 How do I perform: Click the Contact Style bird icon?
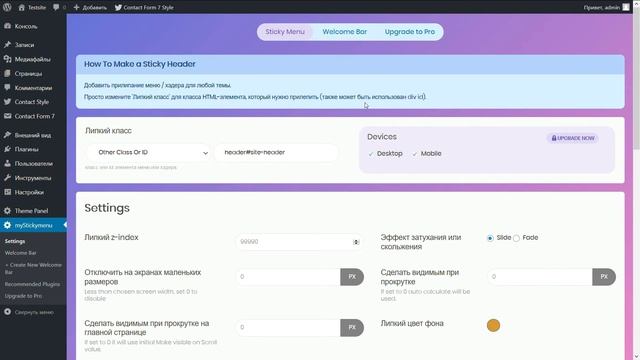tap(7, 102)
